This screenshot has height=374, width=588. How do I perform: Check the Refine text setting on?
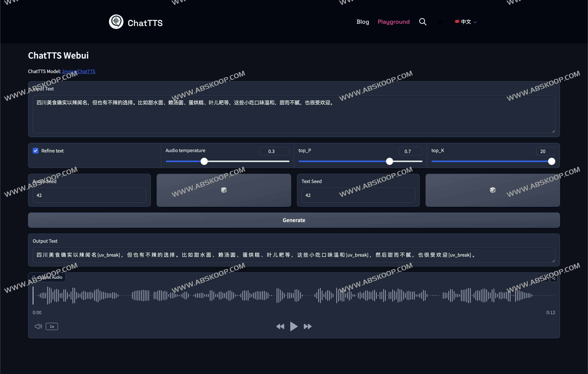tap(36, 150)
